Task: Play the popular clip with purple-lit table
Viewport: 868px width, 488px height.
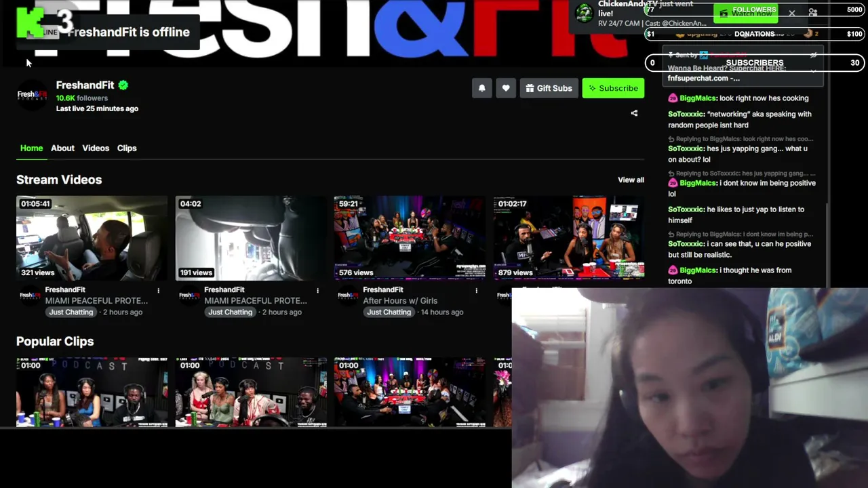Action: click(x=410, y=392)
